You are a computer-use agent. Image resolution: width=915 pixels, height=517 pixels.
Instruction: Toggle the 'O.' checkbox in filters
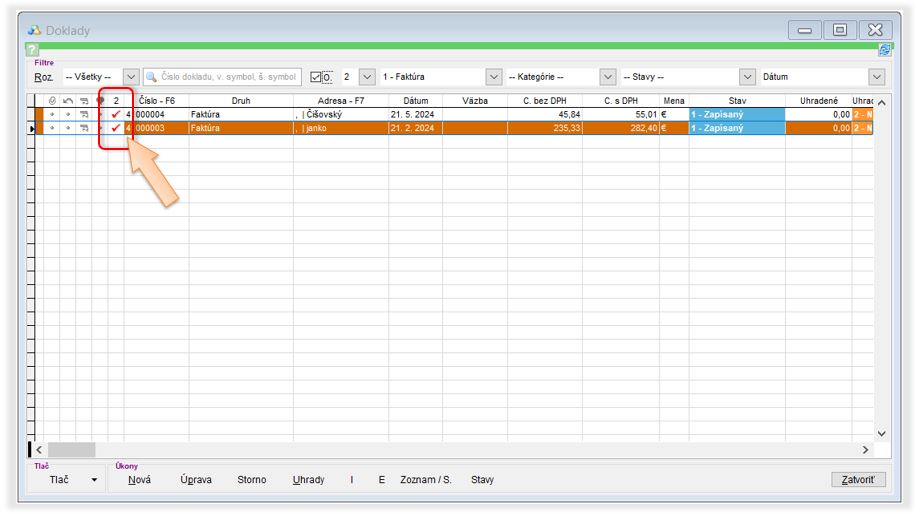(x=317, y=77)
